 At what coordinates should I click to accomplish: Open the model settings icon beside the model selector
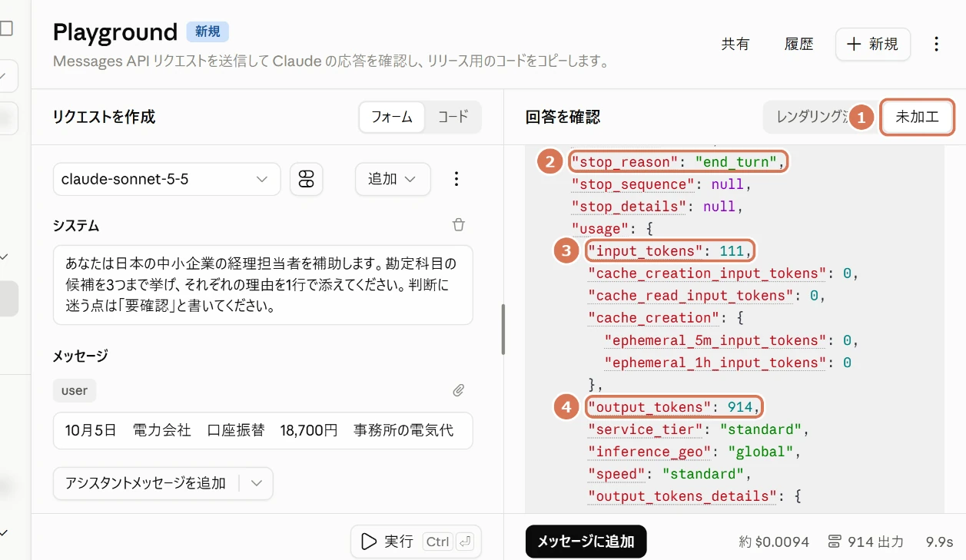click(x=306, y=179)
